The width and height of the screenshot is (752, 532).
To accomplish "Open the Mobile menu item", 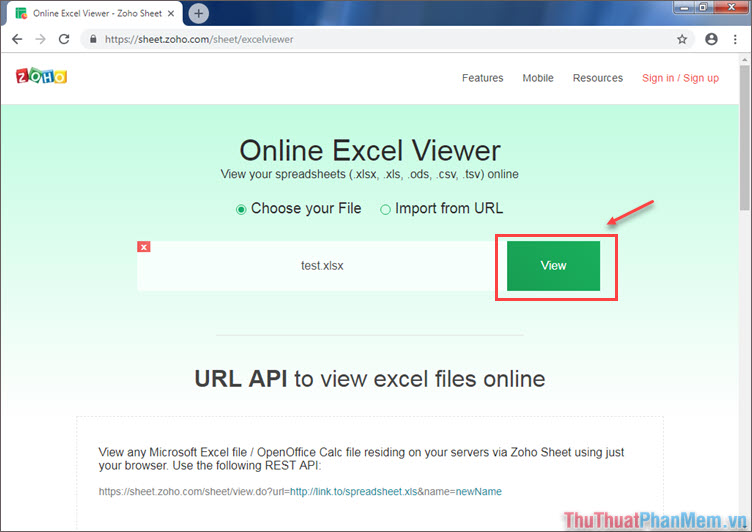I will [x=538, y=78].
